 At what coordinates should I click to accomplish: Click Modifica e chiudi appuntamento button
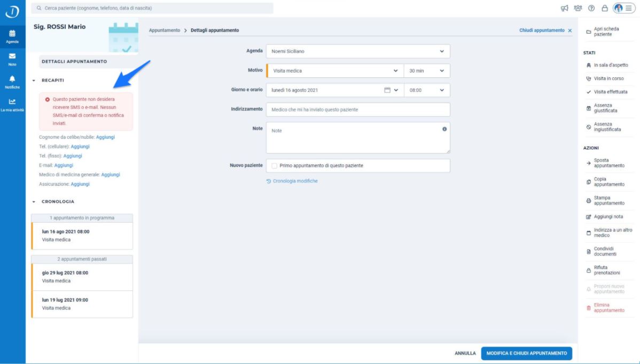pos(527,353)
